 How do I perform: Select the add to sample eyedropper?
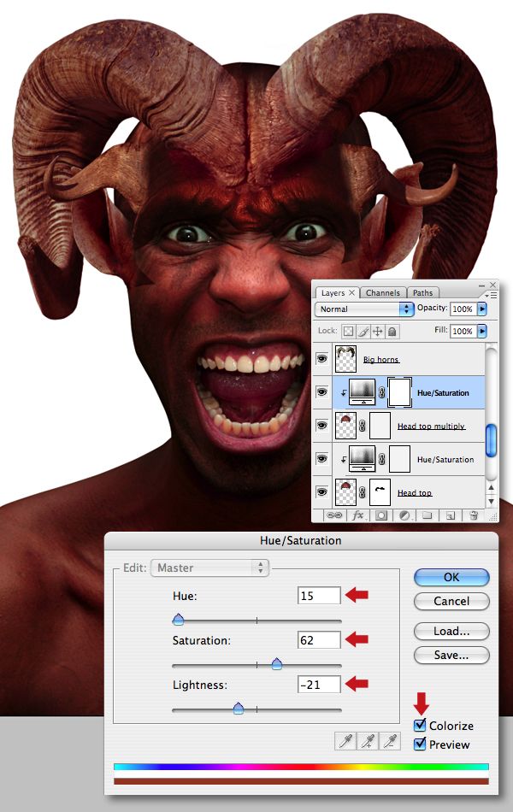pos(368,742)
